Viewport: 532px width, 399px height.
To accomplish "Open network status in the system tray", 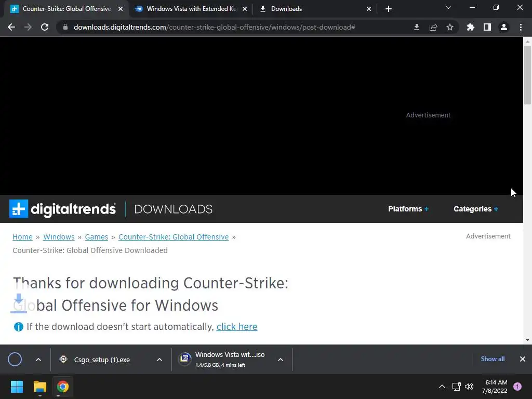I will coord(456,387).
